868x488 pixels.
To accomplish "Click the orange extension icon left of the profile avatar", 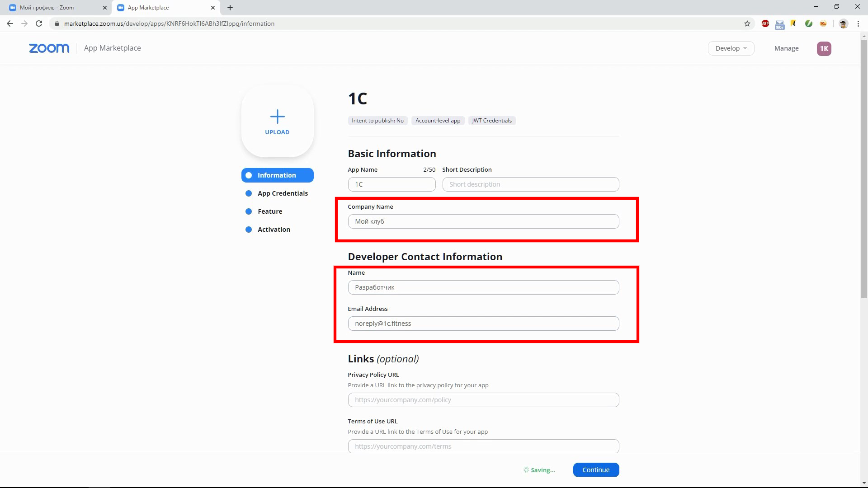I will coord(823,23).
